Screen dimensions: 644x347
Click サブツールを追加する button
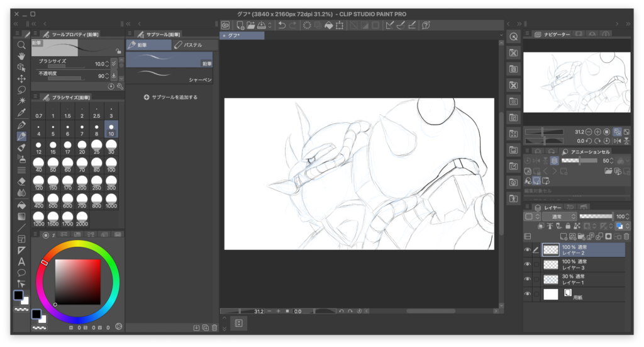[x=170, y=97]
